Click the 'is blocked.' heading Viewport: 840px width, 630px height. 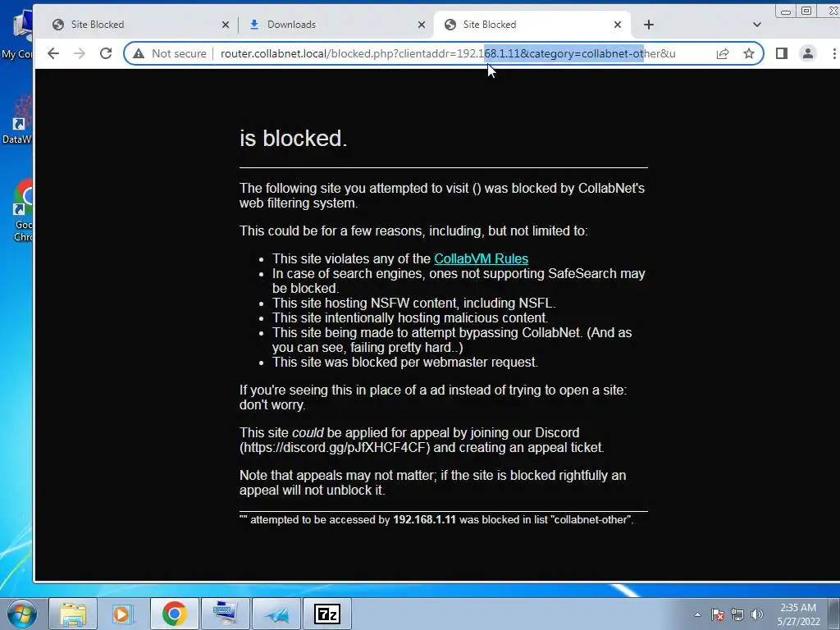click(x=294, y=138)
